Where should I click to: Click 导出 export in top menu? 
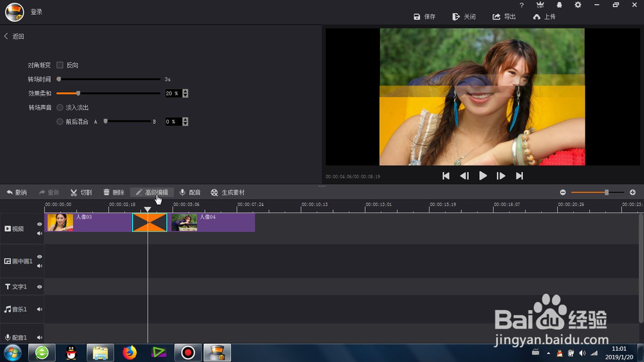pyautogui.click(x=504, y=17)
